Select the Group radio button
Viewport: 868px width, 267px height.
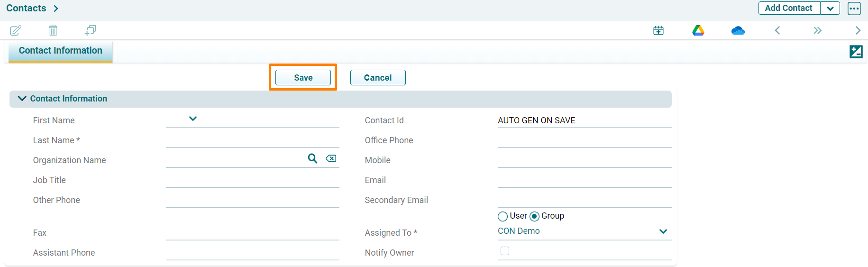[534, 216]
